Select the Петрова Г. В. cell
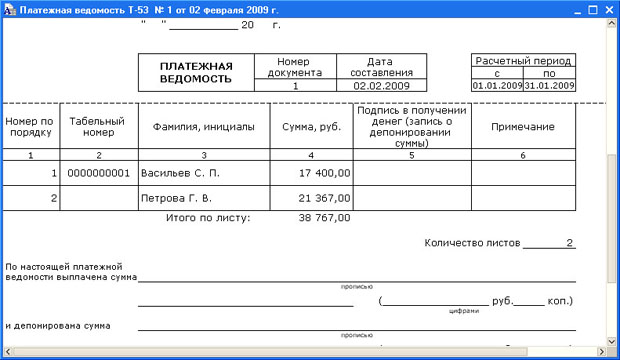The width and height of the screenshot is (620, 360). pyautogui.click(x=204, y=198)
